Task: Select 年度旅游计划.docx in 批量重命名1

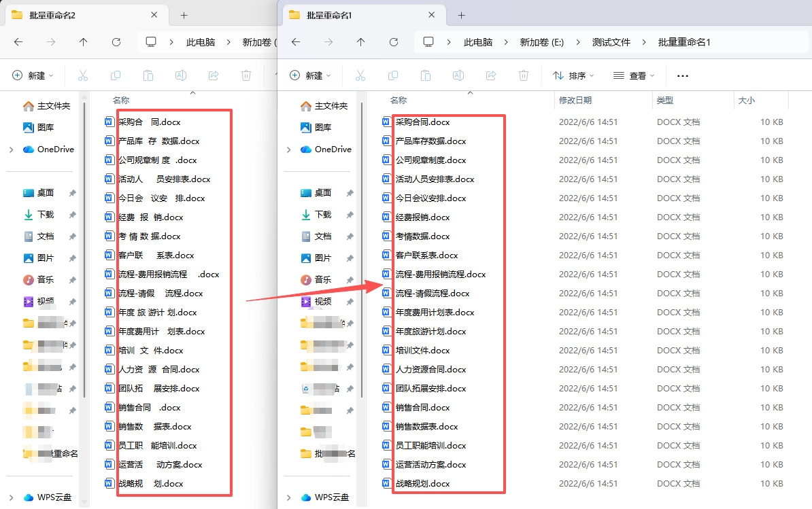Action: [x=431, y=332]
